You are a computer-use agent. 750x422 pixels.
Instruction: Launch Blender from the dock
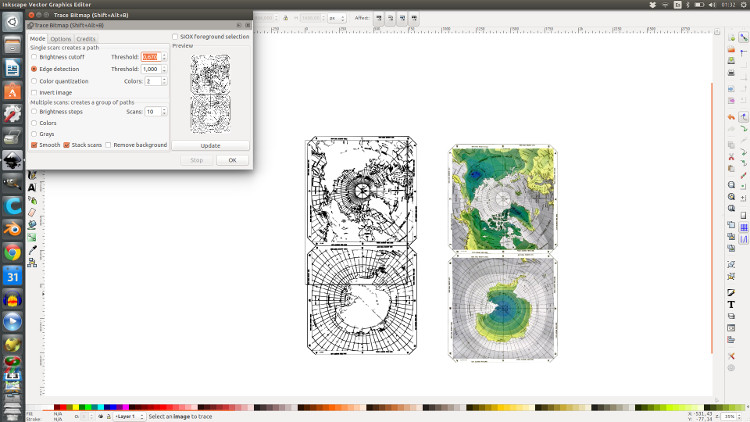(12, 230)
